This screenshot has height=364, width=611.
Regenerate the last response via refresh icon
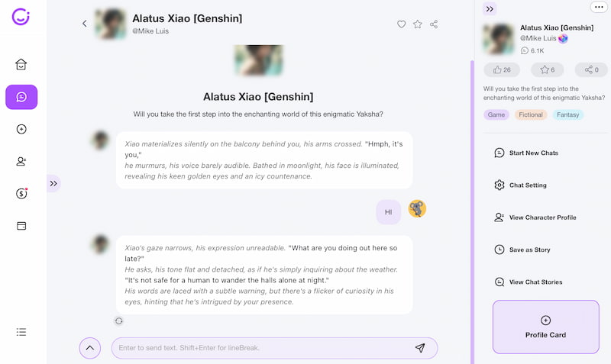click(119, 321)
